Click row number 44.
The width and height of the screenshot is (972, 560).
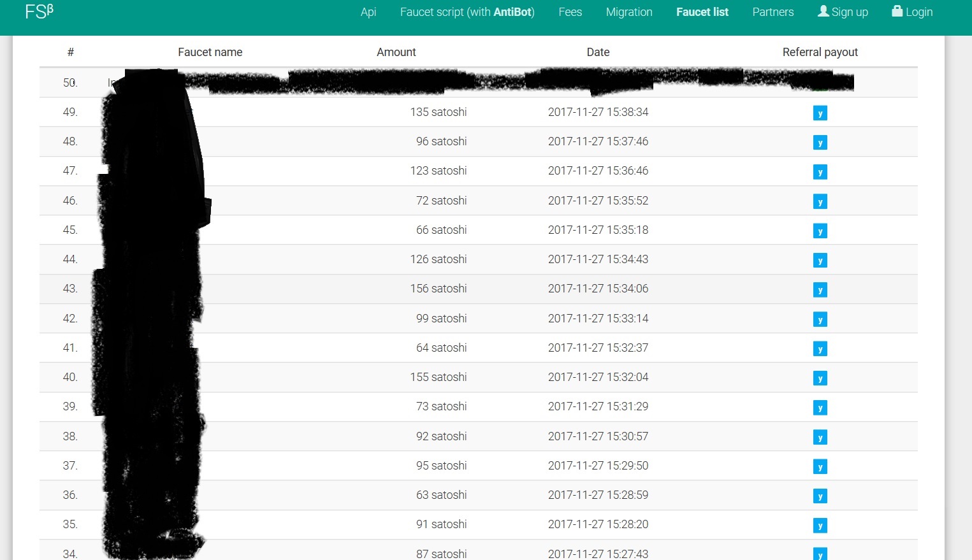pos(70,259)
